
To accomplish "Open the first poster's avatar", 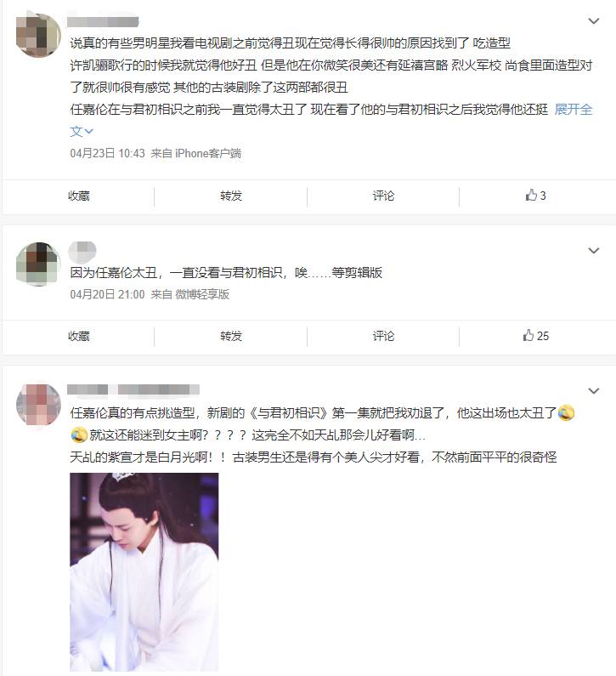I will pos(38,35).
